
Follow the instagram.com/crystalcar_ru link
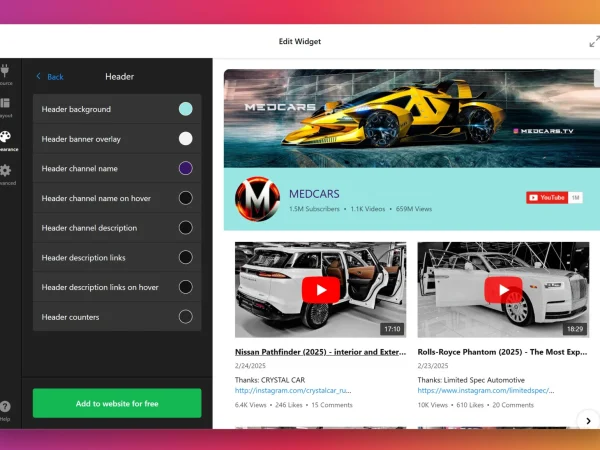pos(293,391)
